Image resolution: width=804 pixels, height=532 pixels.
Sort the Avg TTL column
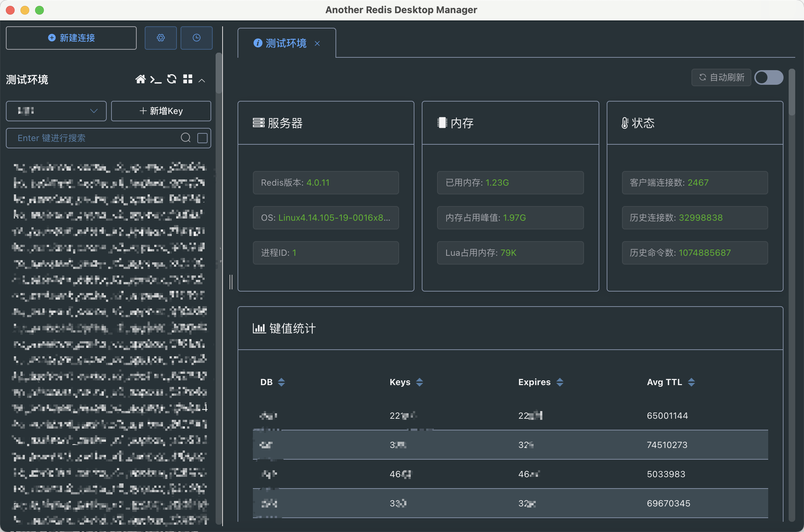coord(691,382)
